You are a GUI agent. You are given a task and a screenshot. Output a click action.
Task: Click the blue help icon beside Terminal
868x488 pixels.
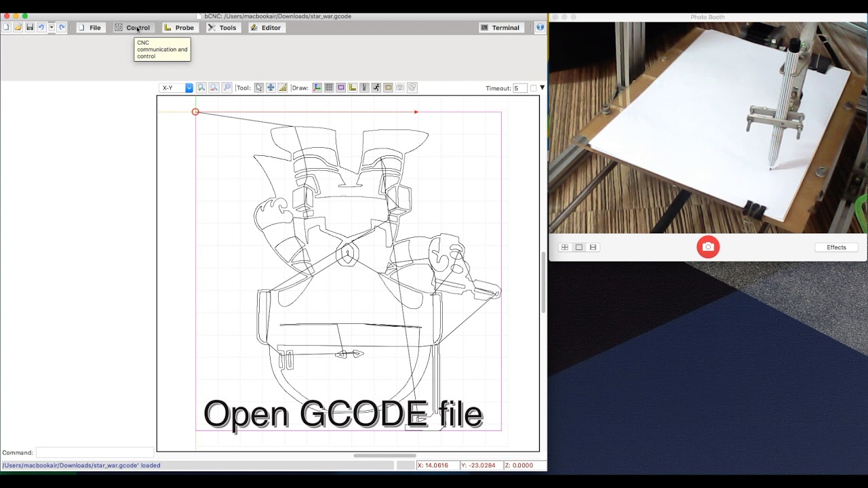coord(540,28)
